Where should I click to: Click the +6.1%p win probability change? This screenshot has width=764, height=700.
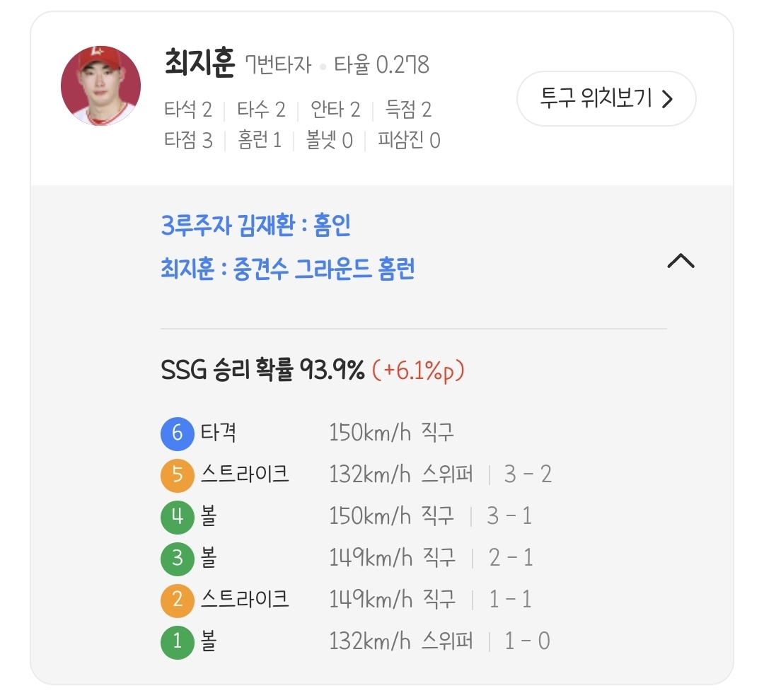coord(418,369)
